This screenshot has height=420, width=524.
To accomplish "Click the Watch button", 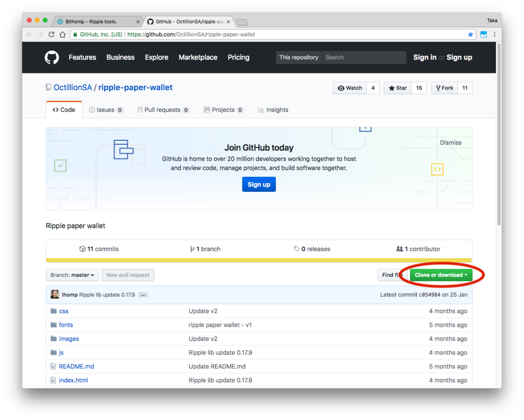I will 350,88.
